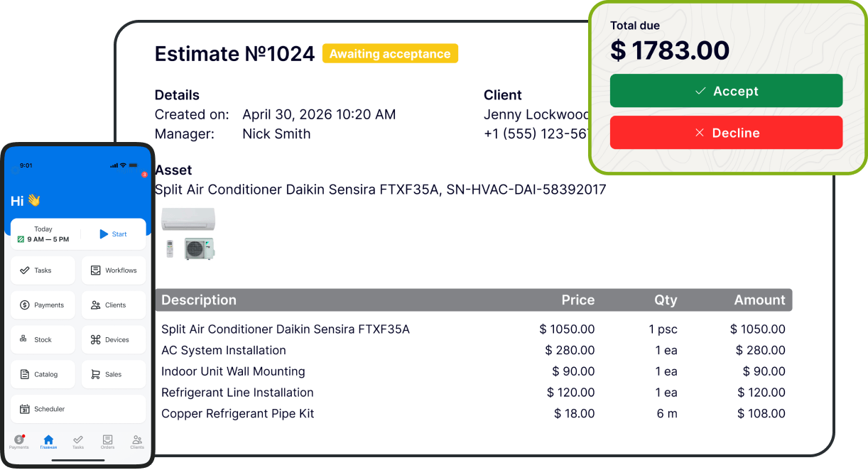Switch to Payments tab in bottom bar
Viewport: 868px width, 470px height.
point(19,442)
